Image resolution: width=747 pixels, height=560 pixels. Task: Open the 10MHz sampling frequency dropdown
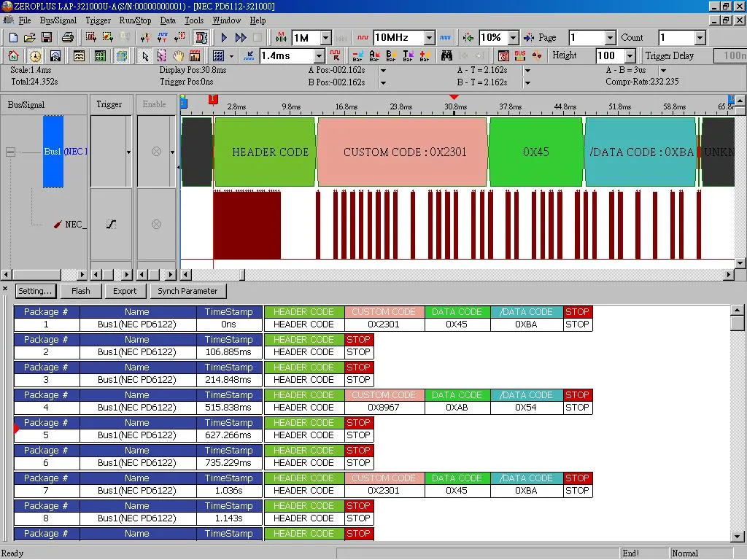coord(429,38)
